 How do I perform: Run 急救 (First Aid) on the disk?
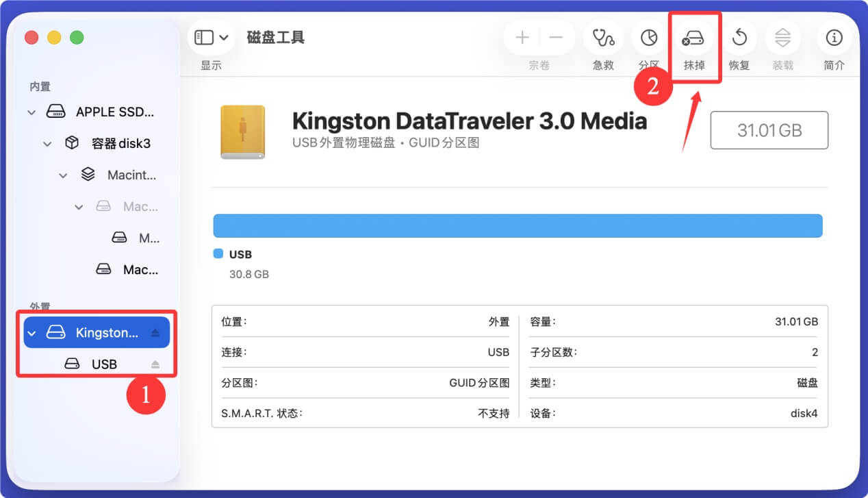point(603,38)
